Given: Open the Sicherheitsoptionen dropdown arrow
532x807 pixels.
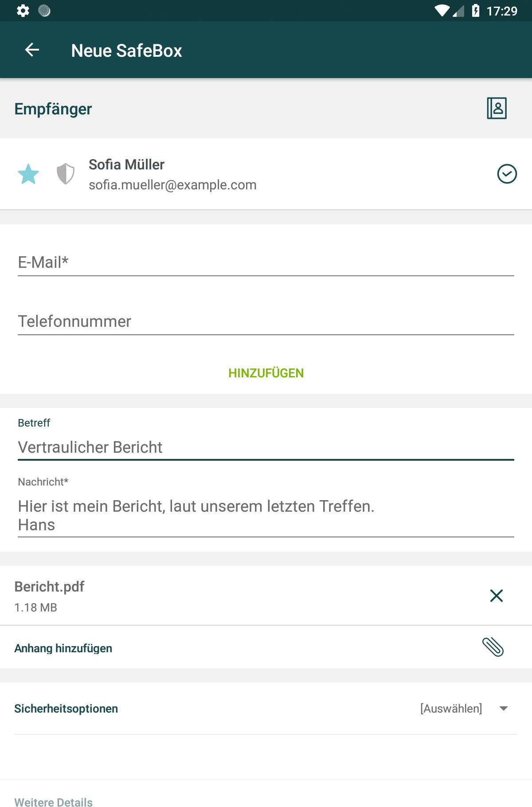Looking at the screenshot, I should click(504, 709).
